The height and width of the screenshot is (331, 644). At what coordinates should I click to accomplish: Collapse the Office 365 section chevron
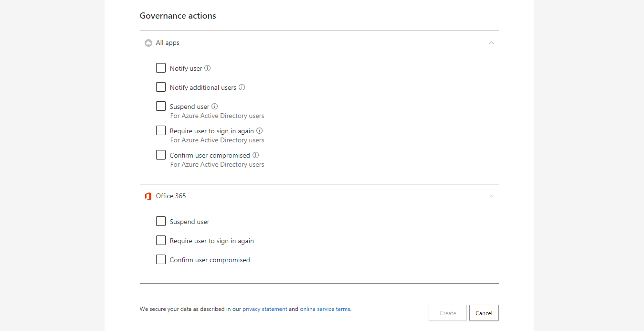(x=491, y=196)
